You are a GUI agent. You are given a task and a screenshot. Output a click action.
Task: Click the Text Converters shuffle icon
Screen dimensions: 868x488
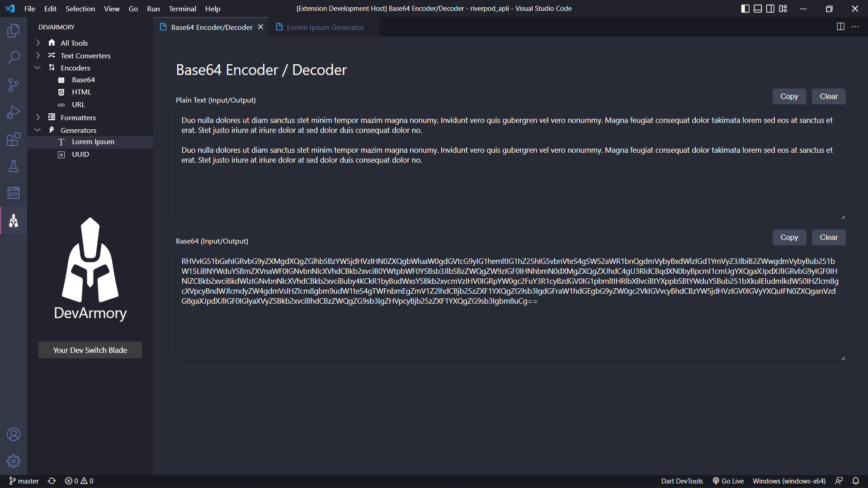(x=52, y=55)
